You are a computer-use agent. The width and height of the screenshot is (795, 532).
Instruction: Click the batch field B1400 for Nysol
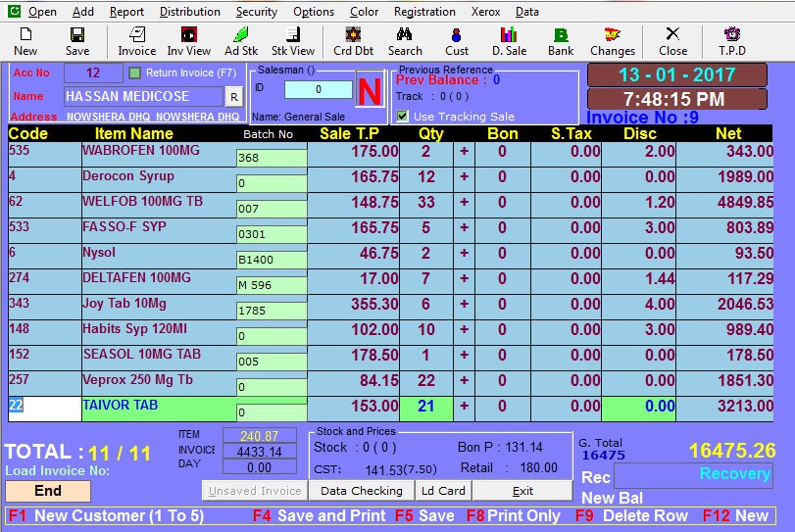(272, 260)
